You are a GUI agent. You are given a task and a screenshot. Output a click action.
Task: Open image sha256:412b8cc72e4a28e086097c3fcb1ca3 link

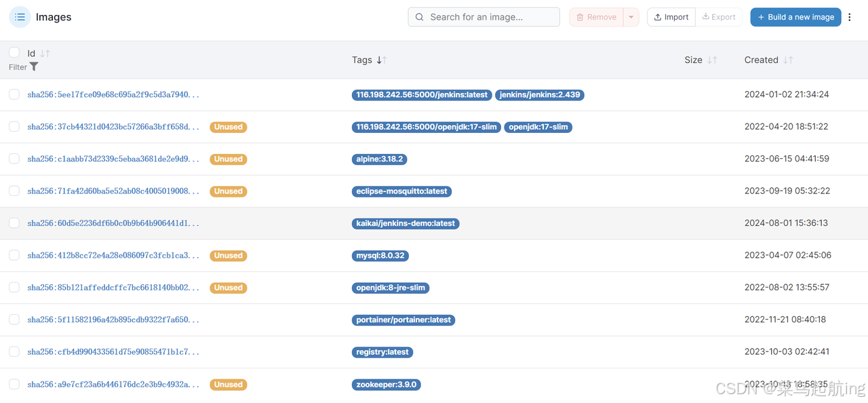click(x=113, y=256)
